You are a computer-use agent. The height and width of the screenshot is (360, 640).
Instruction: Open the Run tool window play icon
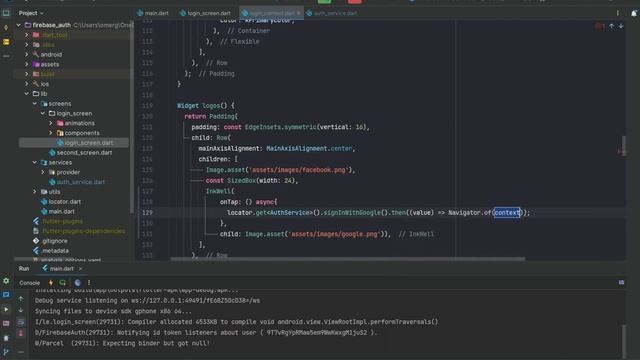click(x=6, y=309)
